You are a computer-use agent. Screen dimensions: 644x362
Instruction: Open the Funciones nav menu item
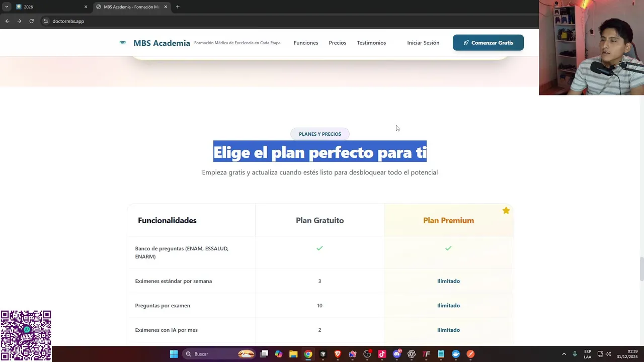pos(306,43)
